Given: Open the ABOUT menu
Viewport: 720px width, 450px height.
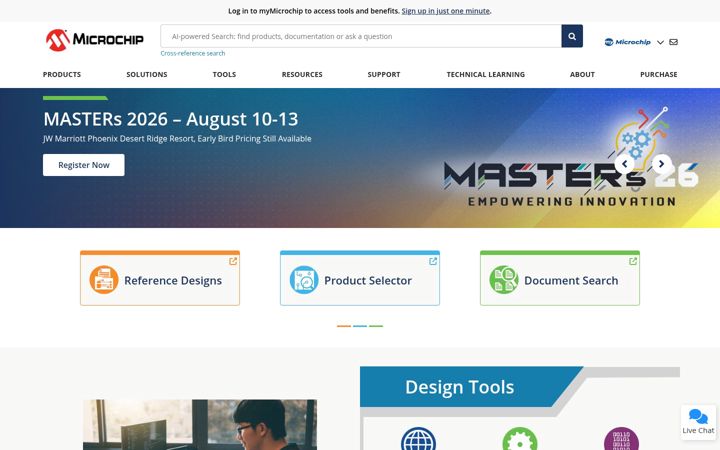Looking at the screenshot, I should (x=582, y=74).
